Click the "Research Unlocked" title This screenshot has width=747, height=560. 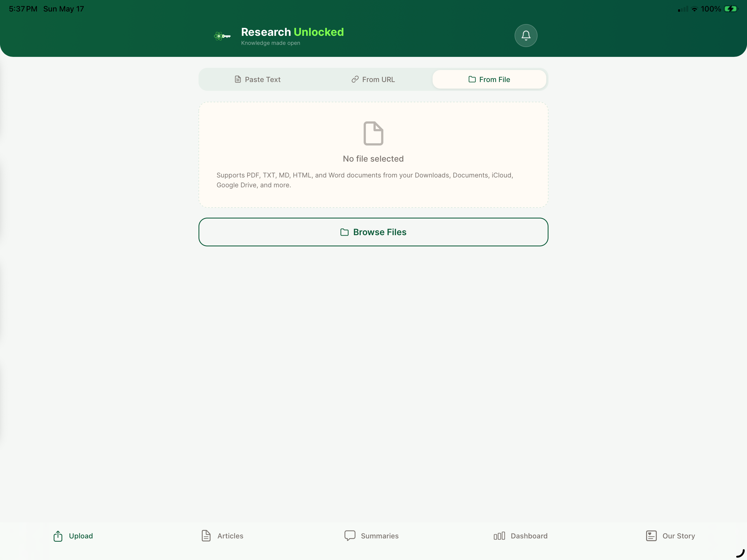(x=293, y=32)
